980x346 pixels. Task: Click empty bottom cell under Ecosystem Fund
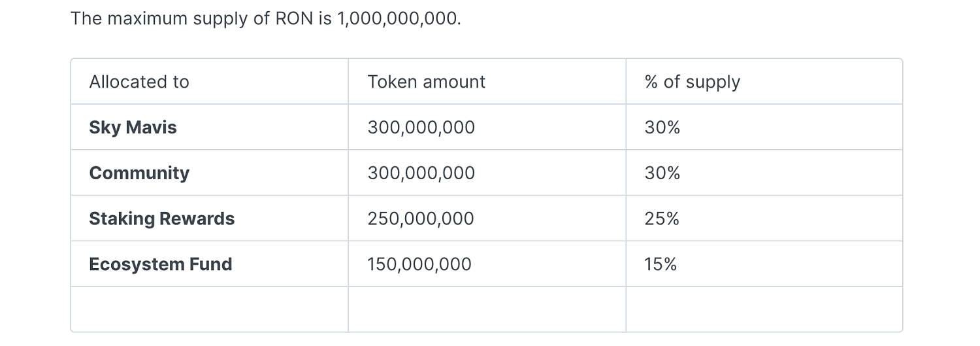point(210,309)
